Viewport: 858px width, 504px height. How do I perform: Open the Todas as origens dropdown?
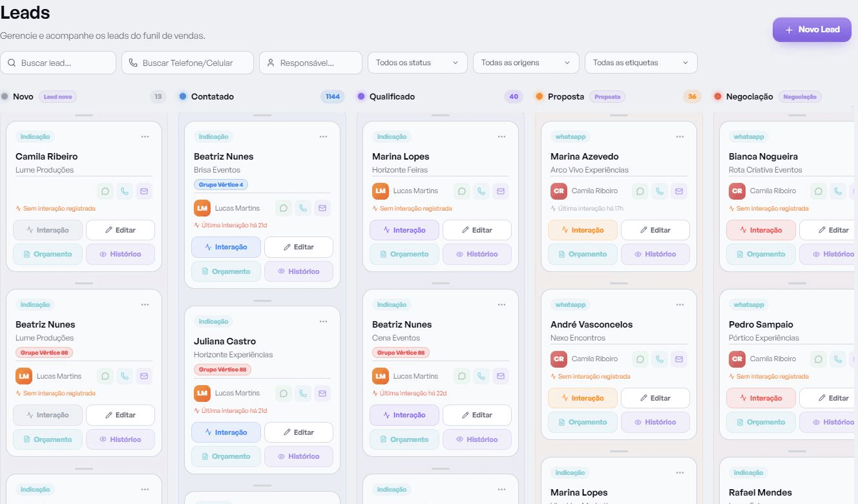click(526, 63)
